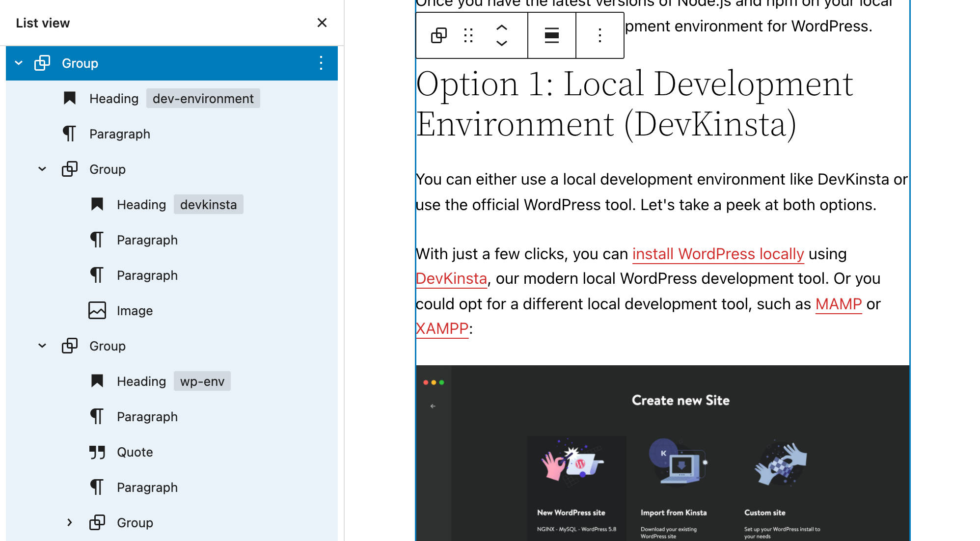Screen dimensions: 980x541
Task: Open the block alignment control
Action: coord(552,35)
